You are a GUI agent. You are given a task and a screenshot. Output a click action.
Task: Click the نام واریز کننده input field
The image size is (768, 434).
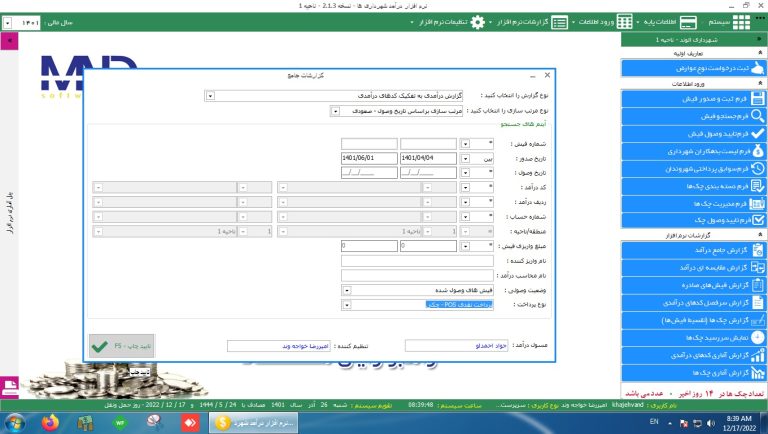coord(417,259)
